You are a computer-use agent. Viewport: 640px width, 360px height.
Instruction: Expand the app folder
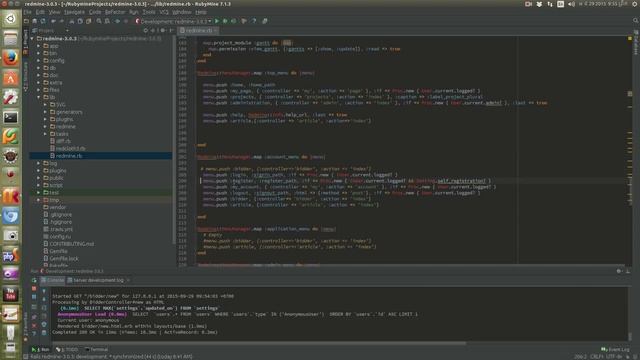click(39, 46)
